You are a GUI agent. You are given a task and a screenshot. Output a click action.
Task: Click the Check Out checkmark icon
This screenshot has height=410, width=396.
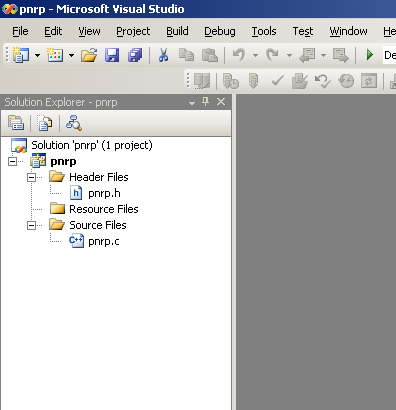pos(277,81)
